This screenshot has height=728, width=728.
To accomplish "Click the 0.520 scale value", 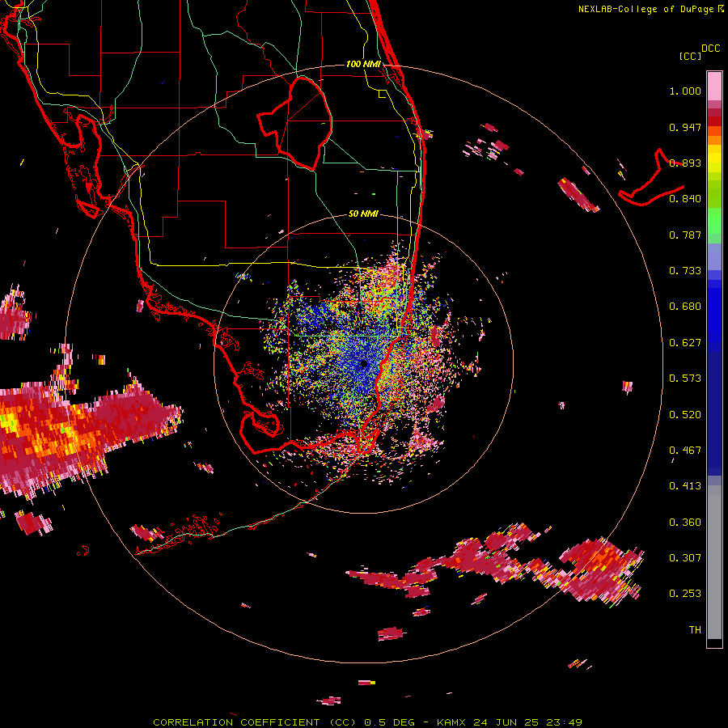I will (x=685, y=415).
